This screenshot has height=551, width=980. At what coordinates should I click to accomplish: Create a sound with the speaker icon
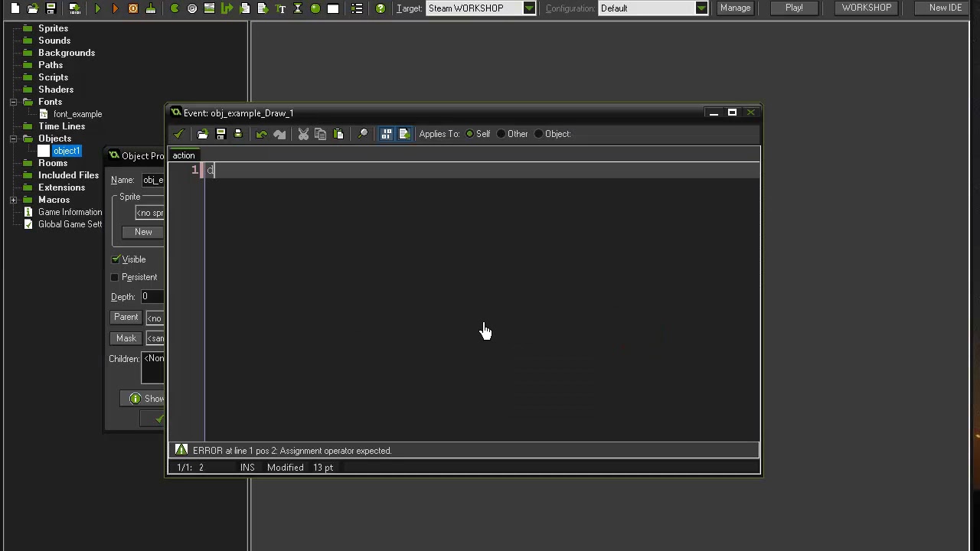click(192, 8)
